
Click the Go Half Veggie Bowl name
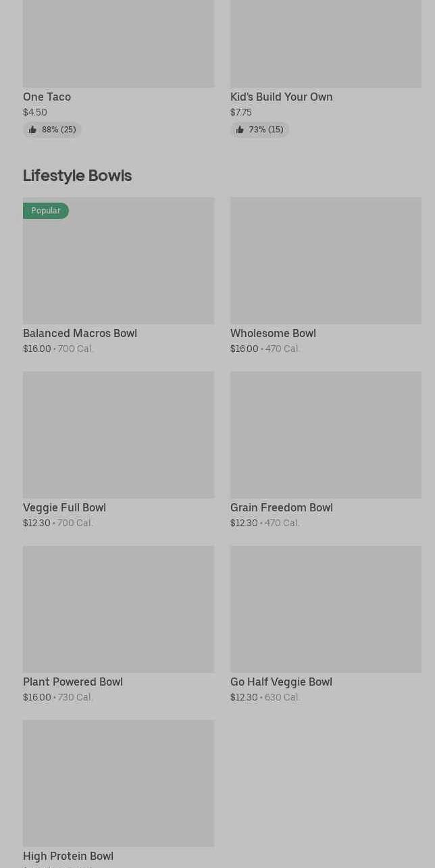tap(281, 682)
